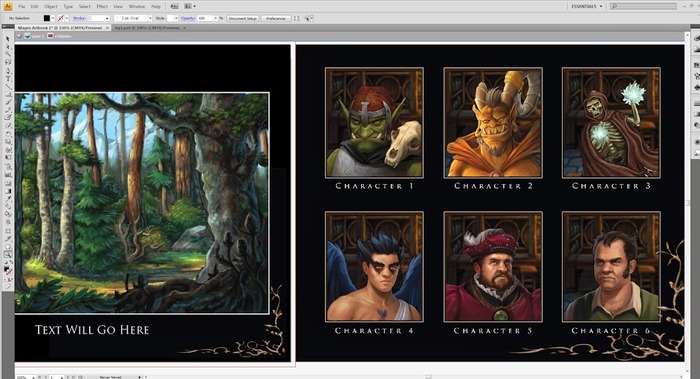The width and height of the screenshot is (700, 379).
Task: Open the Arrange Documents layout icon
Action: coord(188,6)
